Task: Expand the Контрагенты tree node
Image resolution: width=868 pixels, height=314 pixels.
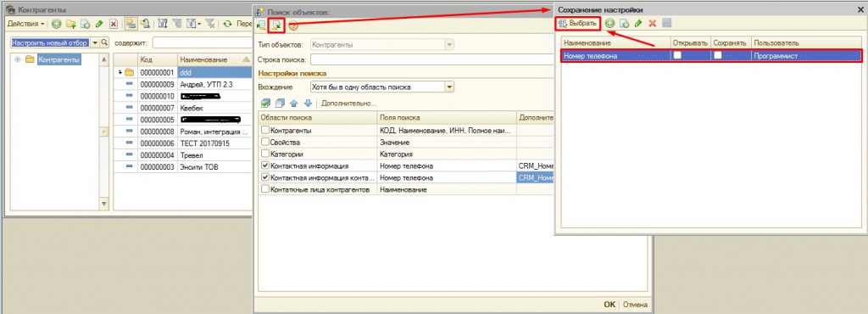Action: [18, 59]
